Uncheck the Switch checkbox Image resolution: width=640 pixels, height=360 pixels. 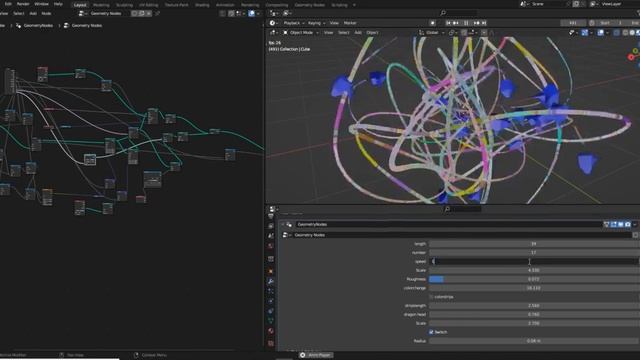coord(431,332)
